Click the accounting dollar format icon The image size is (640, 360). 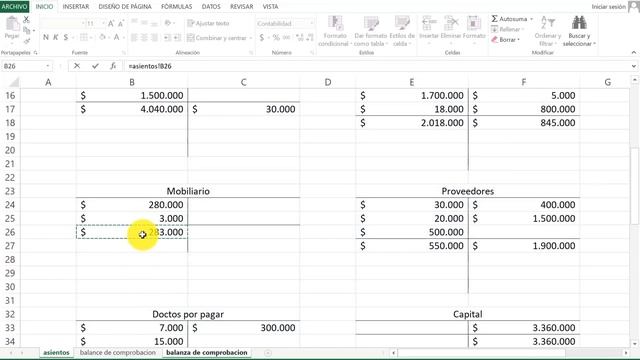tap(262, 38)
